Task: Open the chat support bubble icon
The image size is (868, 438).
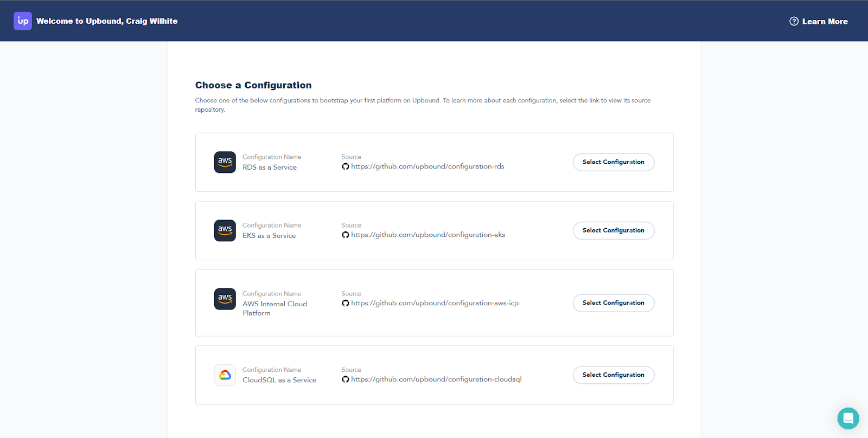Action: (x=848, y=418)
